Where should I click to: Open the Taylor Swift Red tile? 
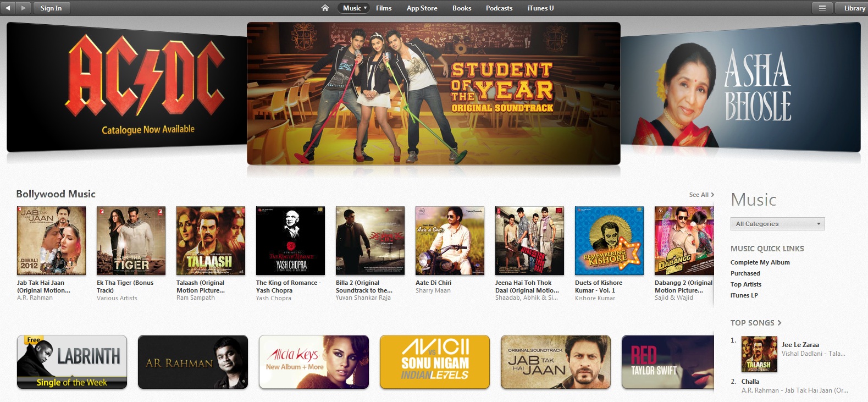(x=667, y=362)
